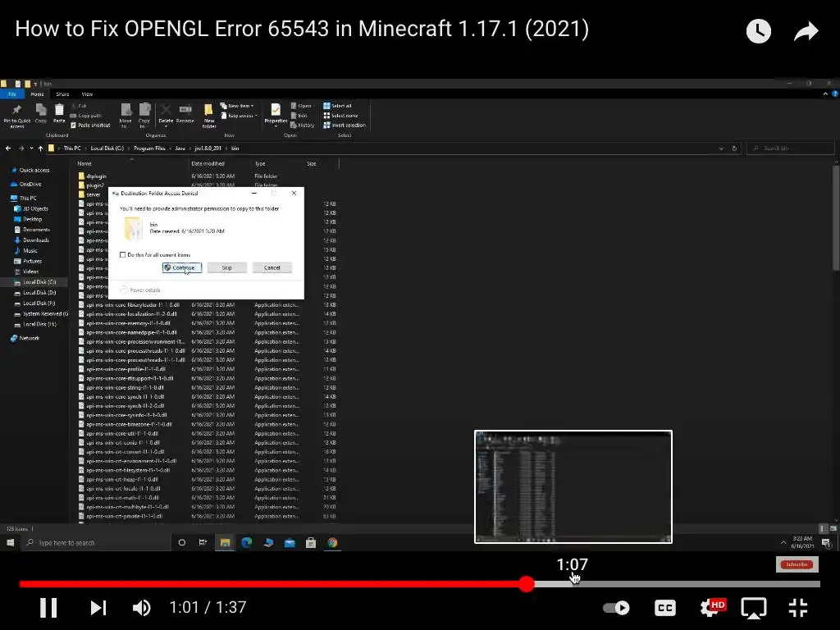This screenshot has height=630, width=840.
Task: Open the File tab in Explorer
Action: point(12,94)
